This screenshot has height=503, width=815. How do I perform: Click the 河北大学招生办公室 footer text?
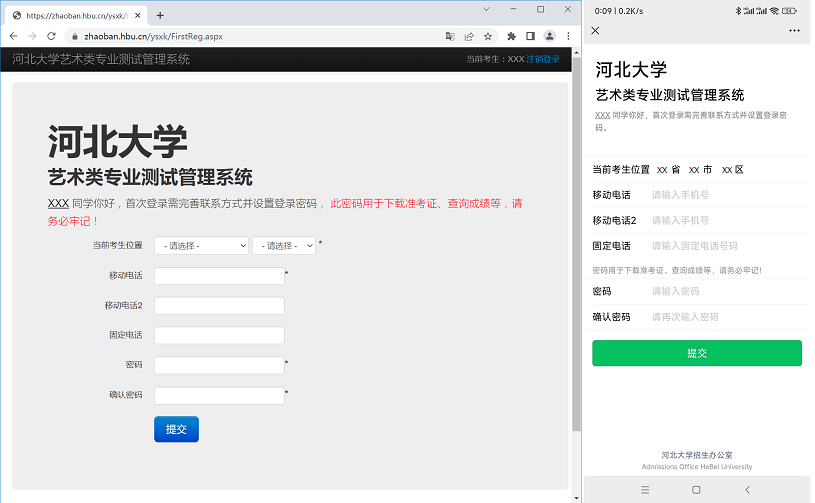pyautogui.click(x=697, y=455)
